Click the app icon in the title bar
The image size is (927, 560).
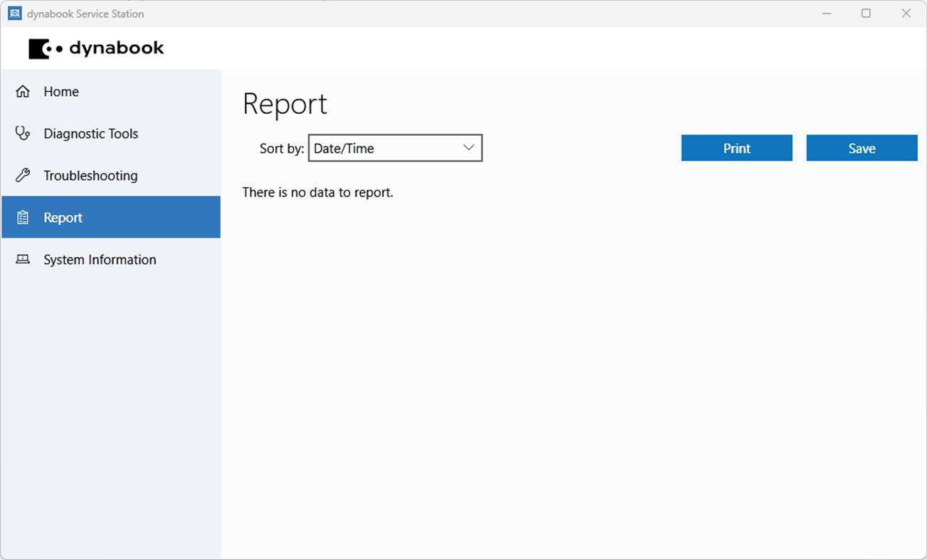tap(14, 13)
